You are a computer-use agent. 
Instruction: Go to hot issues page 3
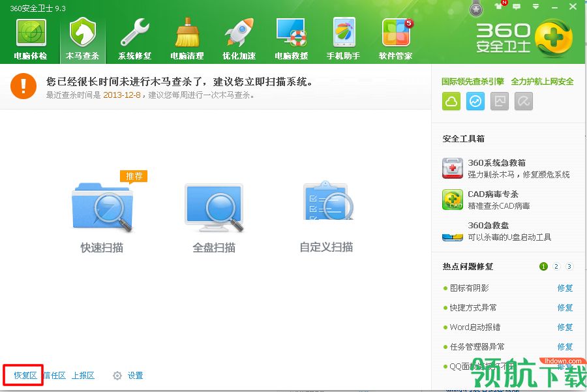coord(569,267)
